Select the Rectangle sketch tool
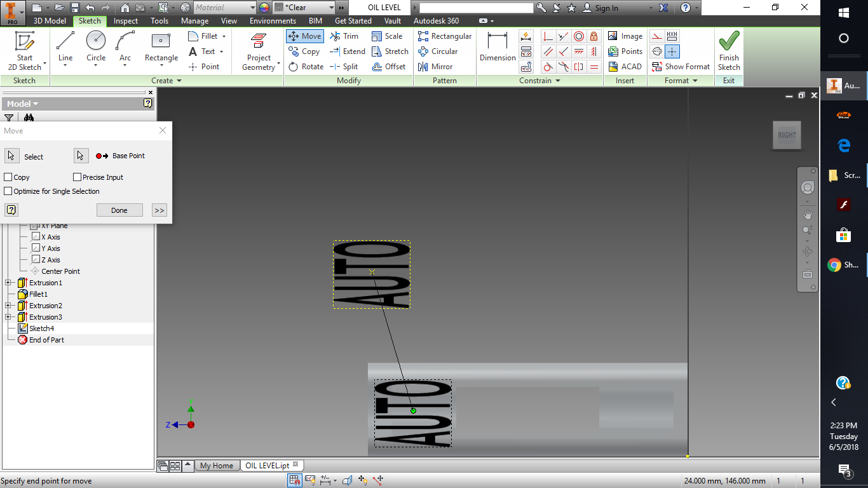 [161, 47]
